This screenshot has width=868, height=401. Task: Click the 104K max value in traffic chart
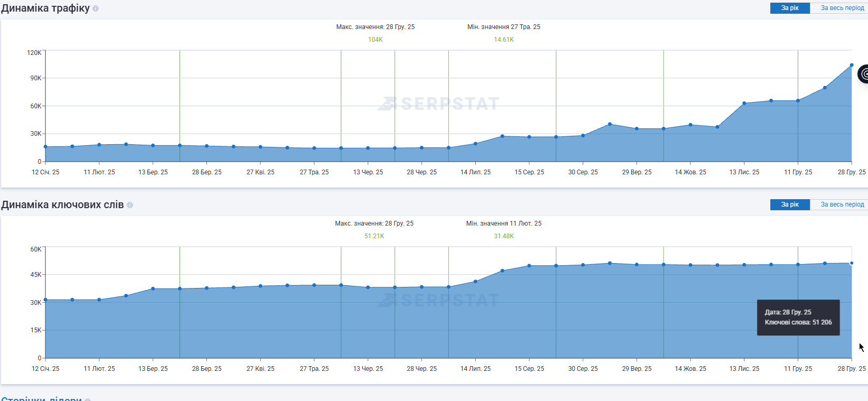coord(375,40)
